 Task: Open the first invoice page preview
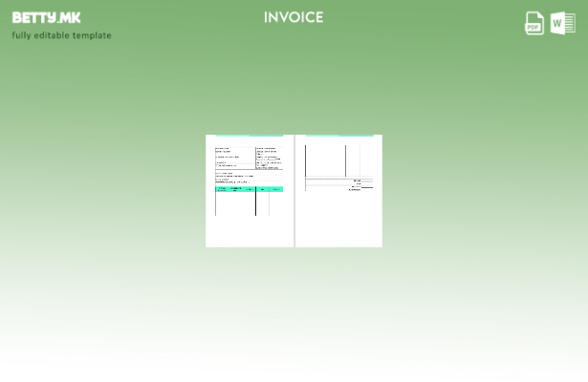tap(250, 191)
